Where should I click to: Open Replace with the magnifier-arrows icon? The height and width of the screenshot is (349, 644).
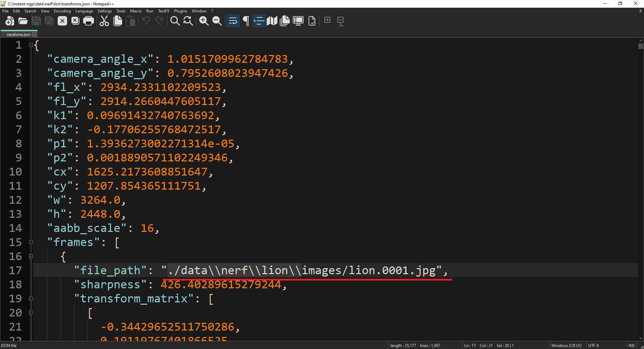pyautogui.click(x=188, y=21)
